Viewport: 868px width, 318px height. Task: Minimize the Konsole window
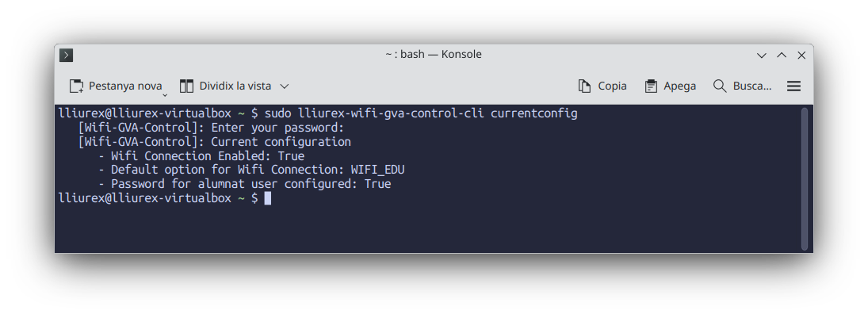[762, 55]
